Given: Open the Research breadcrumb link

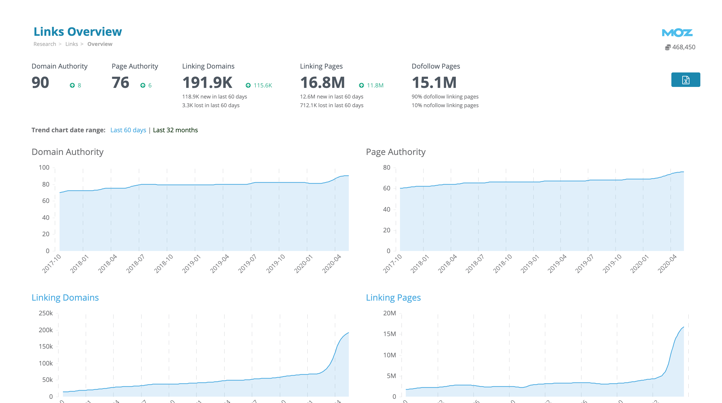Looking at the screenshot, I should tap(45, 44).
